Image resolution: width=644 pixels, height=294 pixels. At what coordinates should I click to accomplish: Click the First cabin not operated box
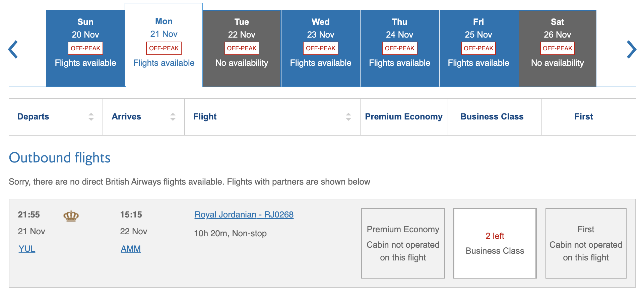click(x=586, y=243)
